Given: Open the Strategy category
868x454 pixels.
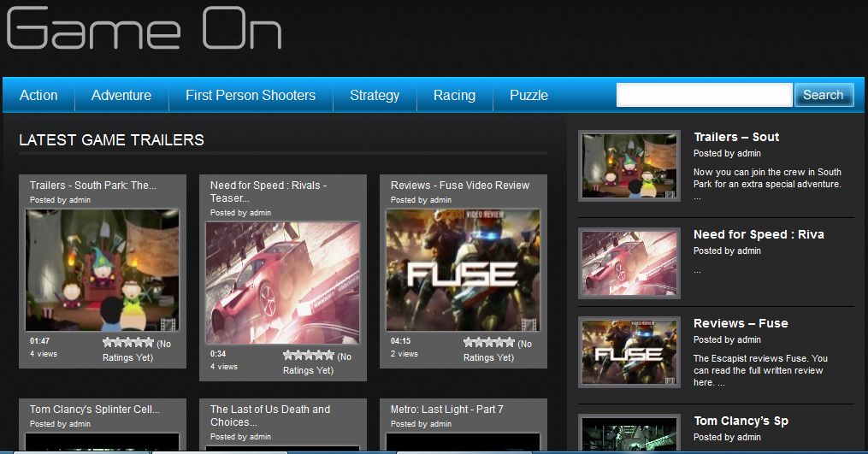Looking at the screenshot, I should click(375, 95).
